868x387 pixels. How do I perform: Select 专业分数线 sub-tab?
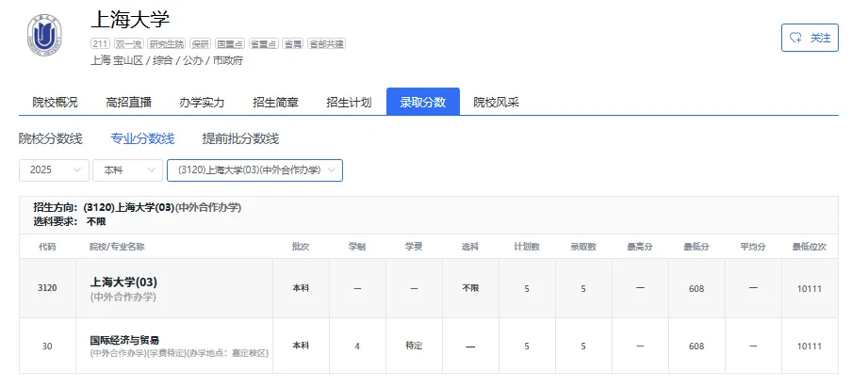(142, 138)
